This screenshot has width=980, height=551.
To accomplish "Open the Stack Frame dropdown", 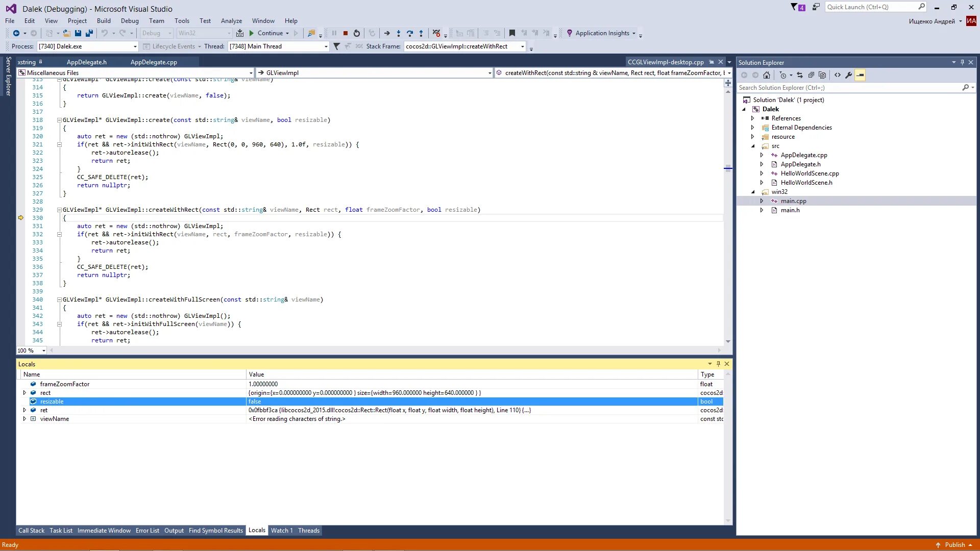I will click(465, 46).
